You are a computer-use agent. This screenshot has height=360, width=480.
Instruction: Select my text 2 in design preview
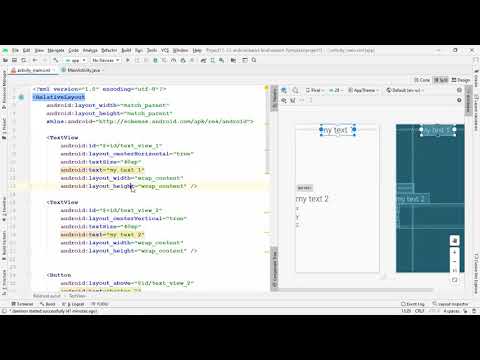312,199
